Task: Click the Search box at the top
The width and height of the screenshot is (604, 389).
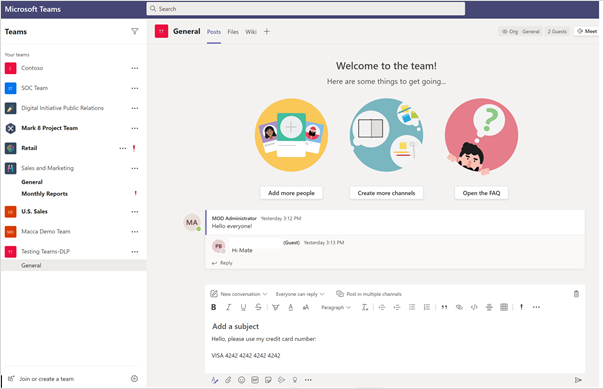Action: 305,9
